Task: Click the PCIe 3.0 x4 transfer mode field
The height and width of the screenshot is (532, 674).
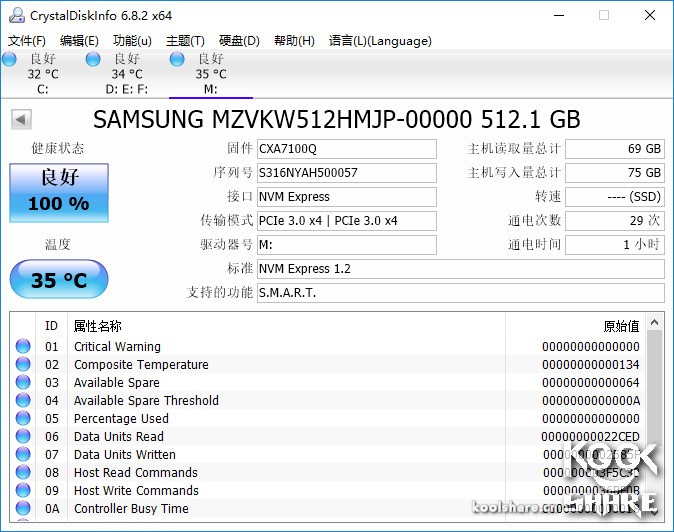Action: 346,221
